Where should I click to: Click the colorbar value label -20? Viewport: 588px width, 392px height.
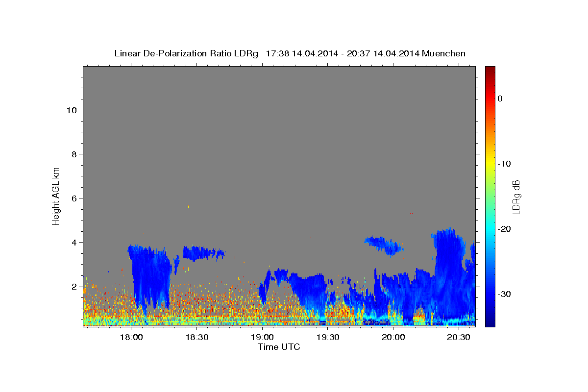(504, 229)
